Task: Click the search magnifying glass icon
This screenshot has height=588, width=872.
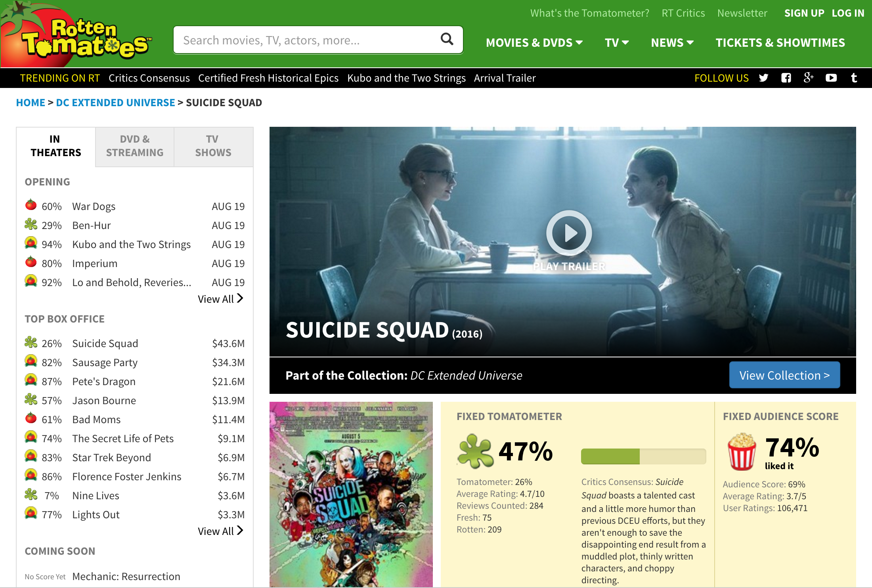Action: coord(447,39)
